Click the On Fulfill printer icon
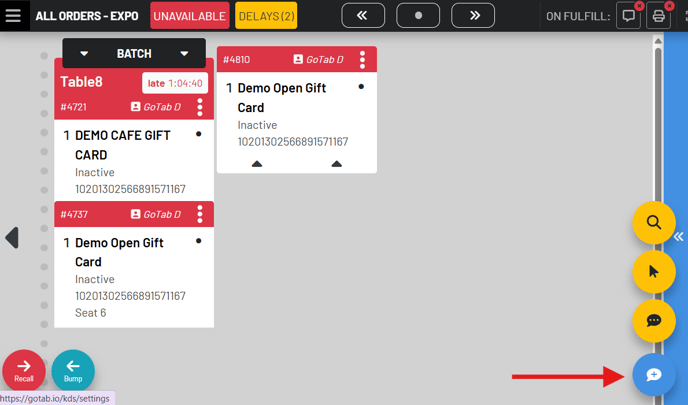 [658, 16]
